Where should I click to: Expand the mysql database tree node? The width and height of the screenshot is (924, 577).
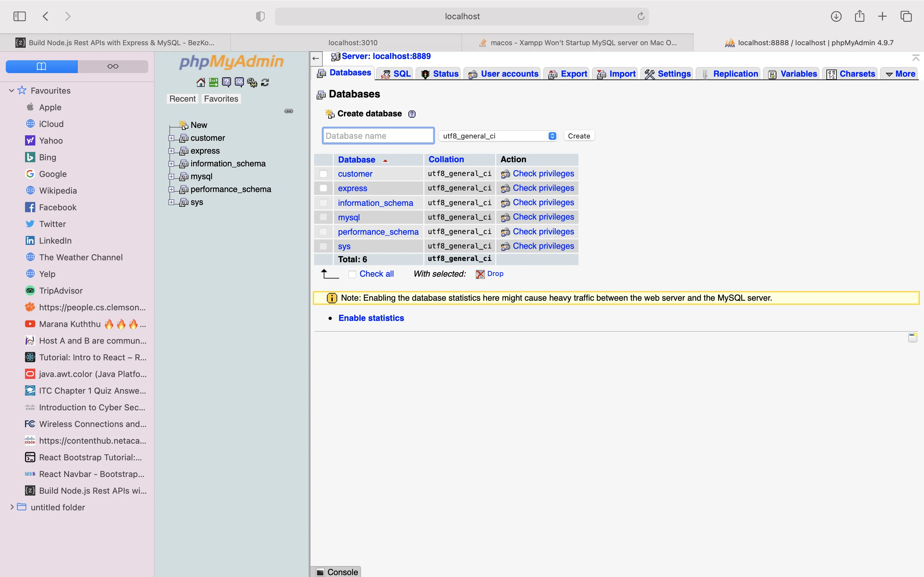pos(171,177)
